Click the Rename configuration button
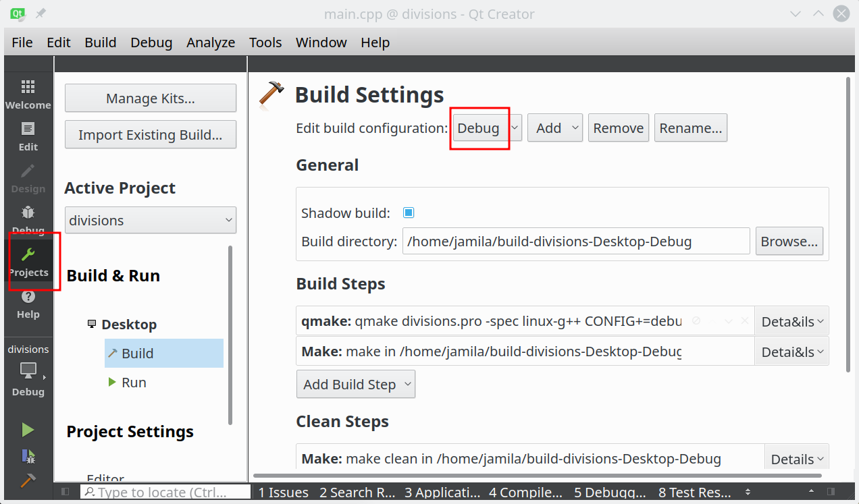 pos(691,128)
